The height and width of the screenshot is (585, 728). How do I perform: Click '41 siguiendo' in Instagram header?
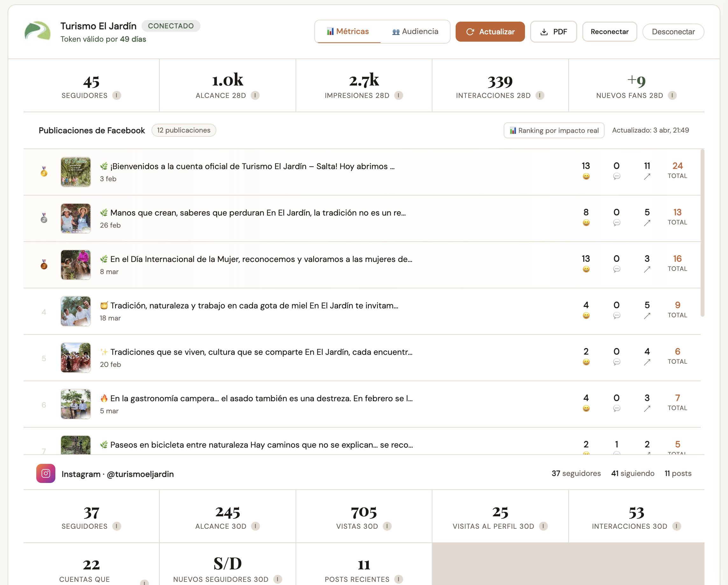633,473
